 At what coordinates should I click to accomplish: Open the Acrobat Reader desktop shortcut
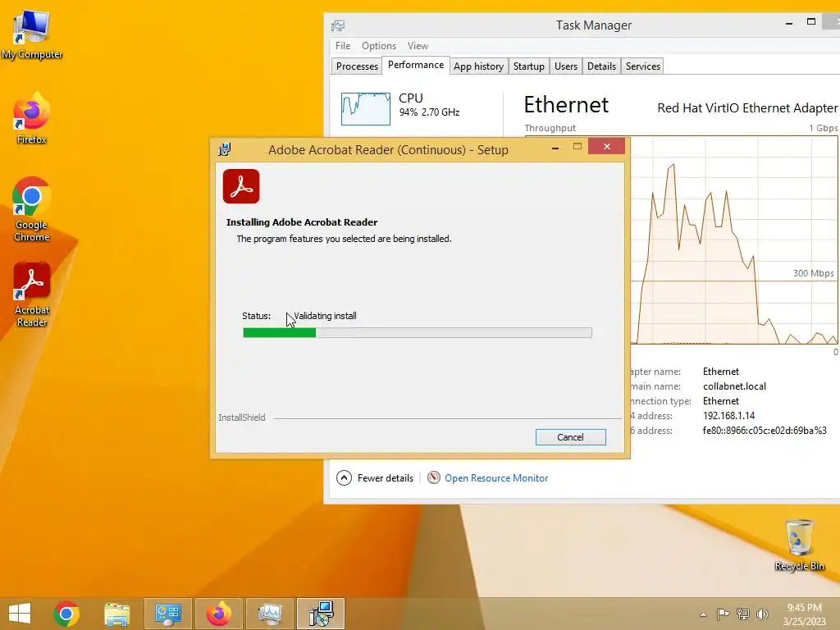coord(31,294)
